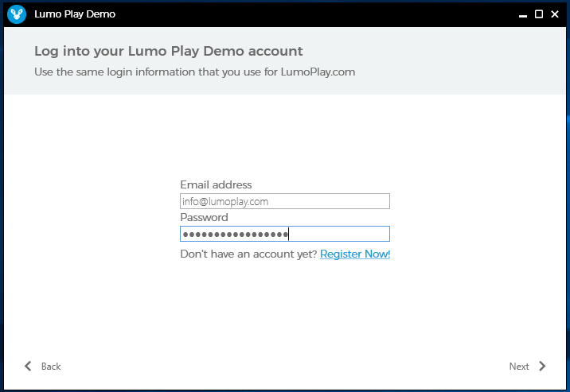Maximize the Lumo Play Demo window
Viewport: 570px width, 392px height.
tap(539, 14)
